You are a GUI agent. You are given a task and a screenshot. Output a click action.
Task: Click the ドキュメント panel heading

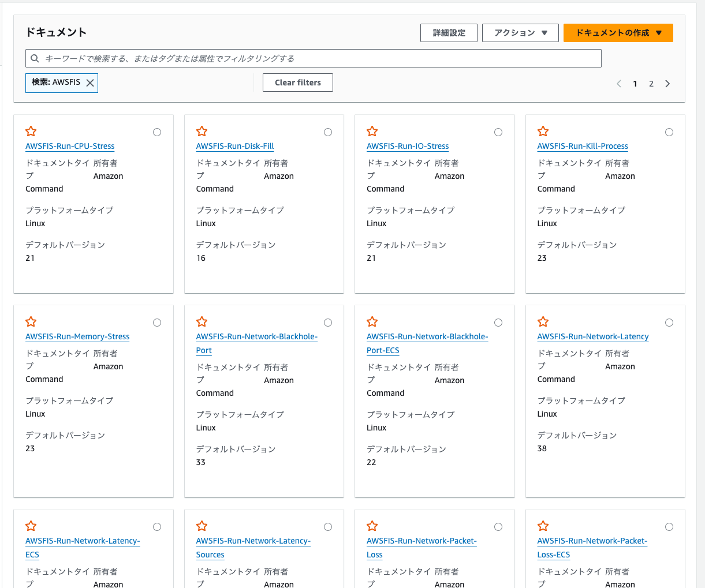(x=56, y=32)
